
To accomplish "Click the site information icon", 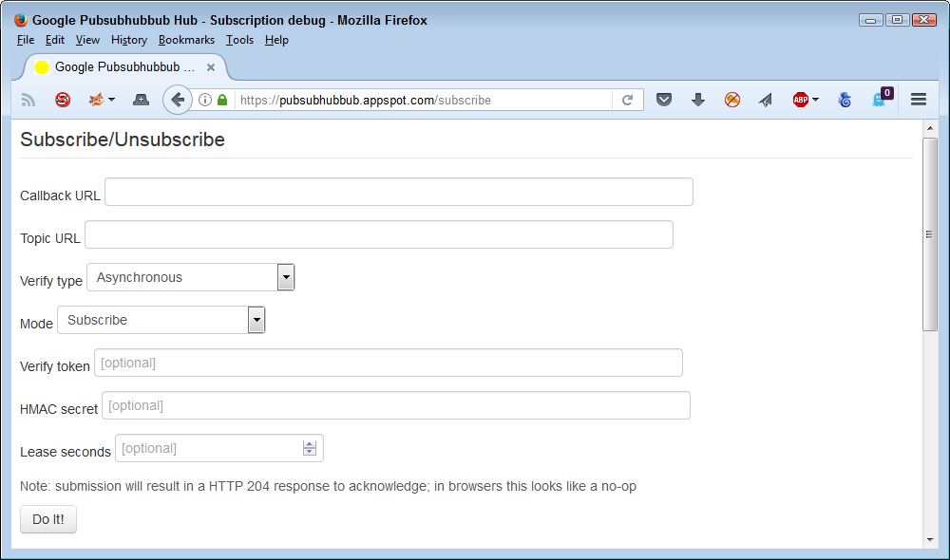I will tap(205, 100).
